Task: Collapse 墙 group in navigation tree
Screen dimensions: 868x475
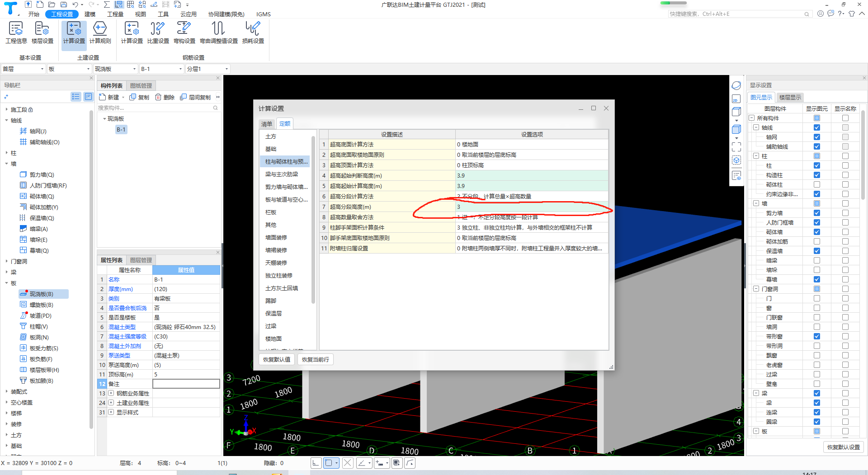Action: pos(6,164)
